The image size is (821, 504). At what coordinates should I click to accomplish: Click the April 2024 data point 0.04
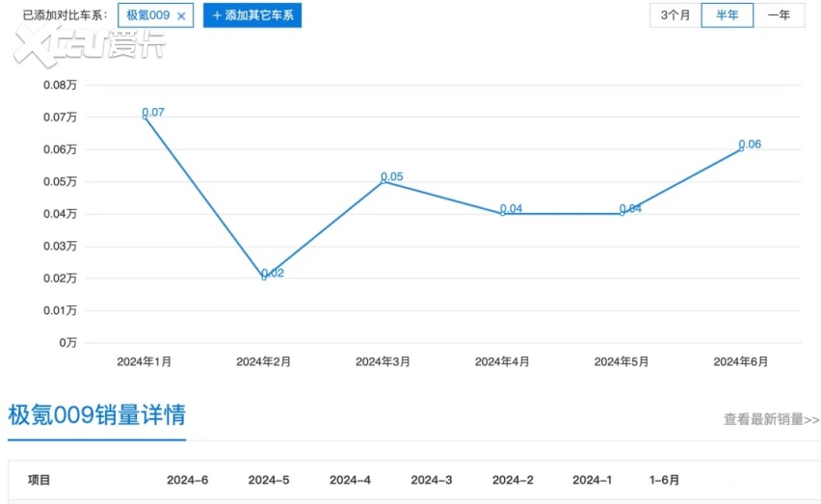(503, 213)
